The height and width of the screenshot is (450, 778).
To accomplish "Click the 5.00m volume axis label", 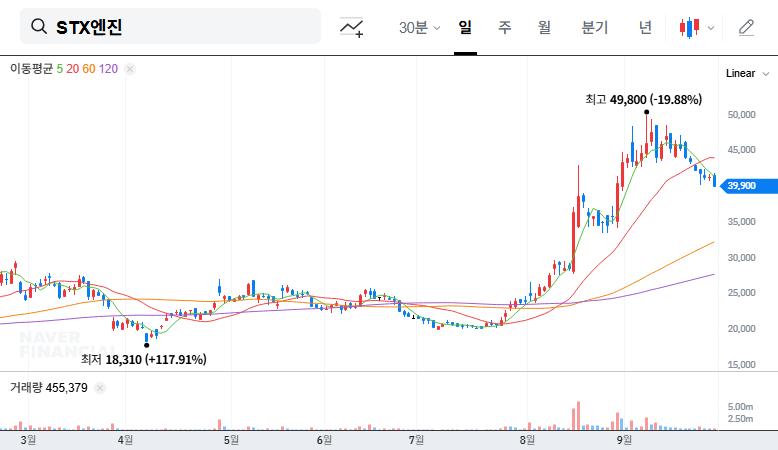I will pos(740,407).
